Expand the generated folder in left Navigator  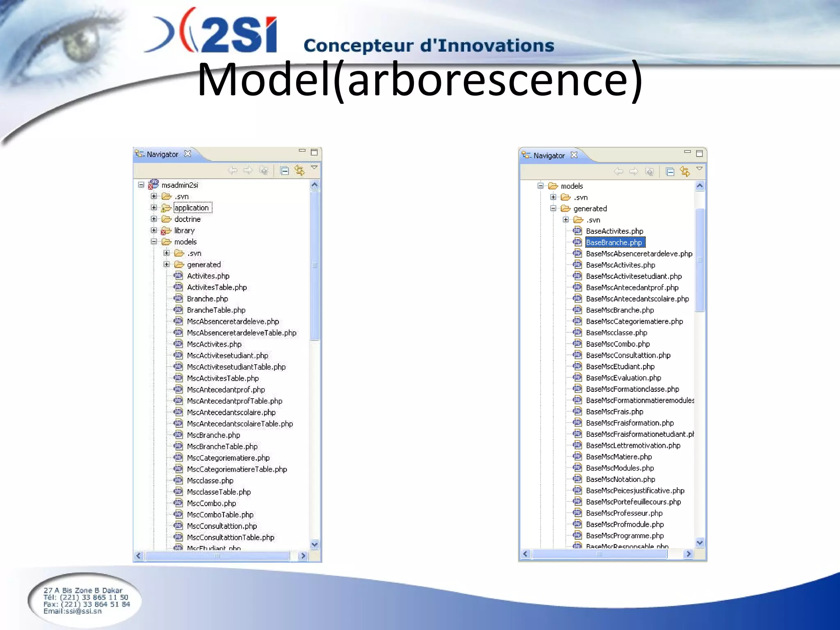click(167, 265)
